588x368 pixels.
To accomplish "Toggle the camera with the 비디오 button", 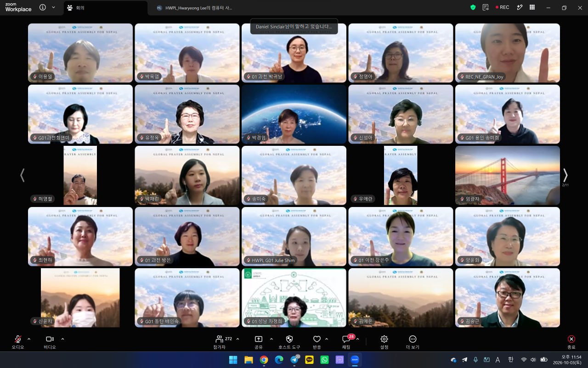I will click(50, 342).
